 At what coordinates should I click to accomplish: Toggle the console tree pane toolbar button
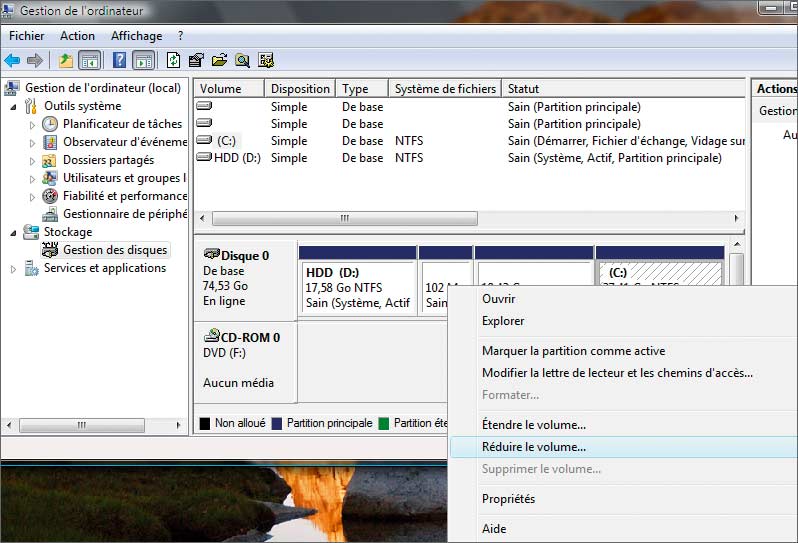tap(90, 60)
